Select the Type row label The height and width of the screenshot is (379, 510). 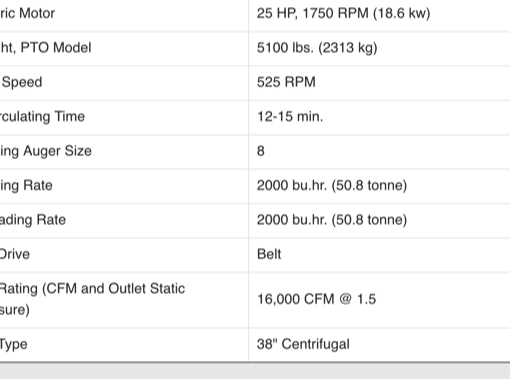(x=14, y=345)
